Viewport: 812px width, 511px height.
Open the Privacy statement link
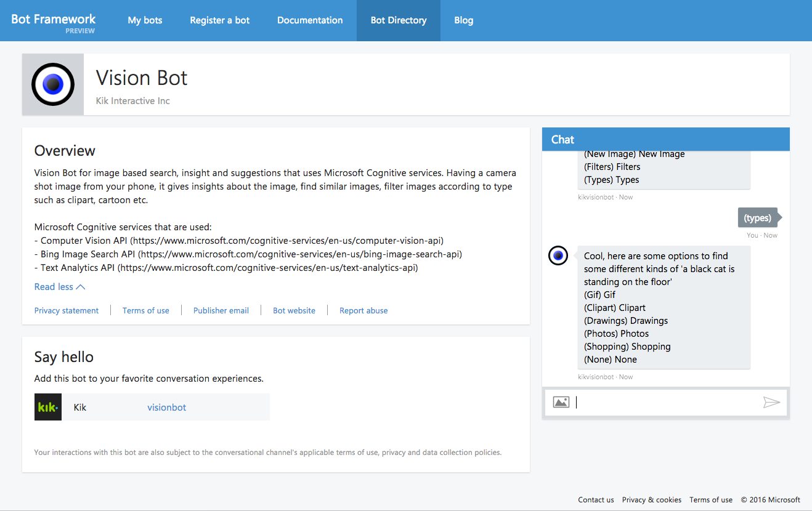tap(67, 311)
